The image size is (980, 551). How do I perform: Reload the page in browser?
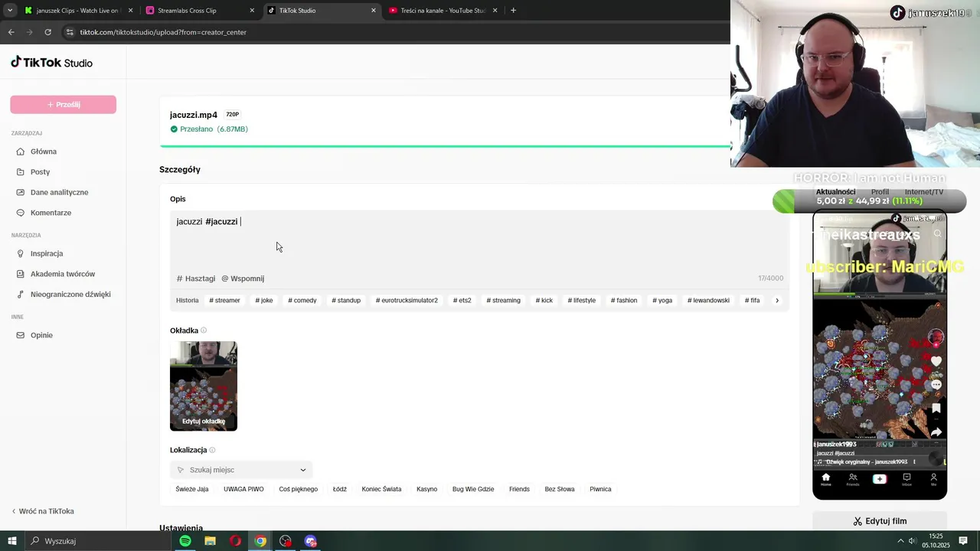(47, 32)
